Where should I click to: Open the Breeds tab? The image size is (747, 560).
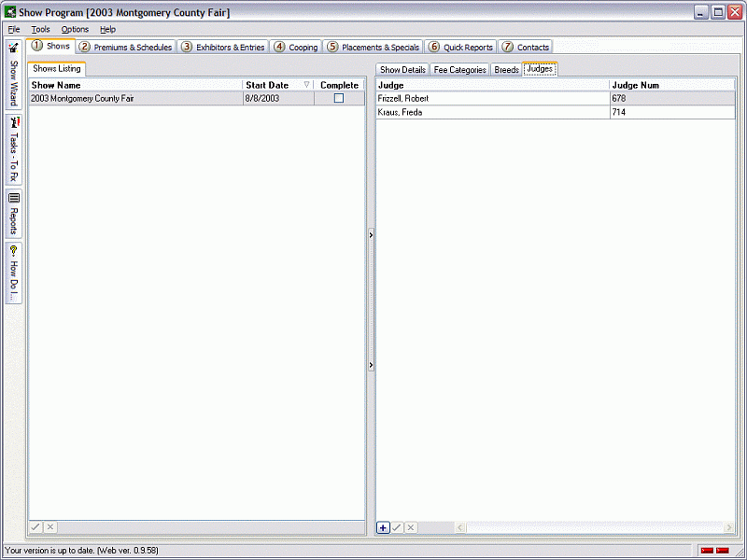point(506,69)
